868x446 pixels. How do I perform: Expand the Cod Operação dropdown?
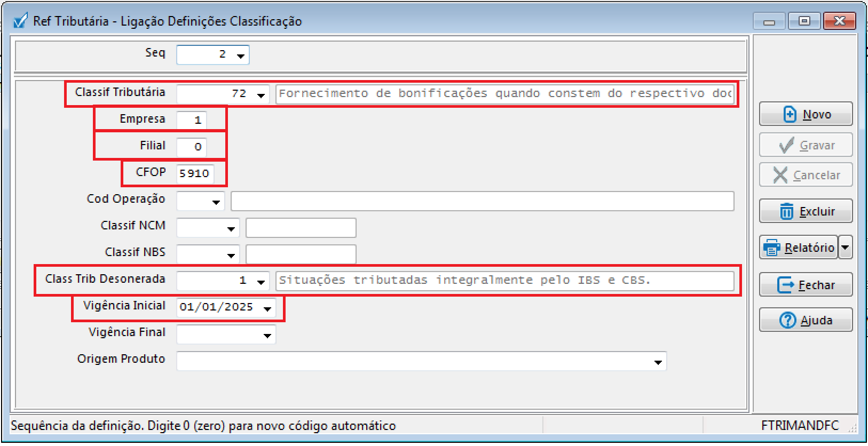pyautogui.click(x=216, y=202)
